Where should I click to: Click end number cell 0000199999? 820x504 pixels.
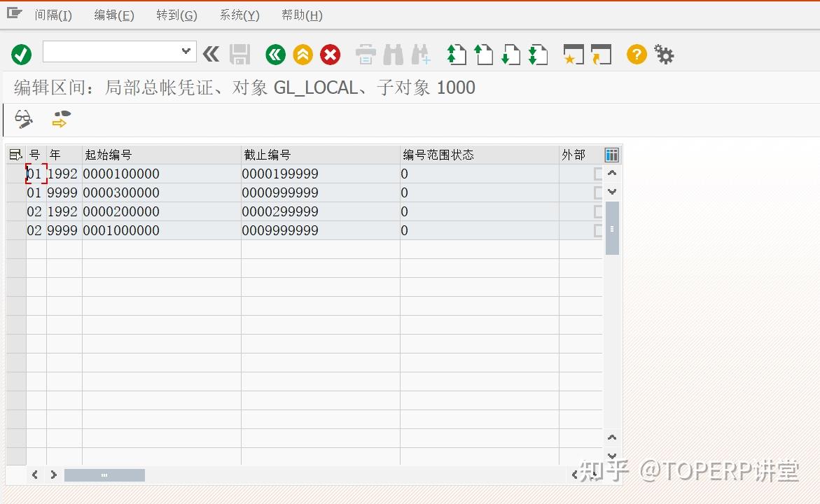(321, 174)
